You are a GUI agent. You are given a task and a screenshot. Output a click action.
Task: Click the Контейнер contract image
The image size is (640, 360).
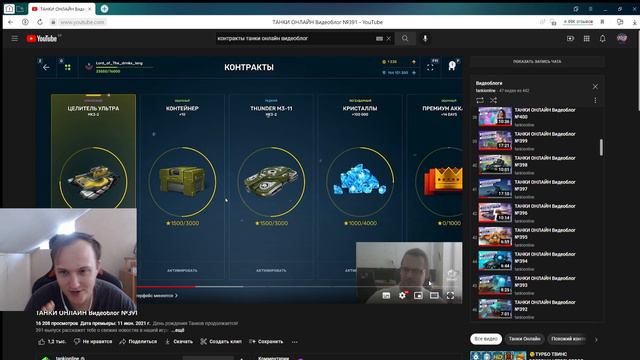click(182, 181)
